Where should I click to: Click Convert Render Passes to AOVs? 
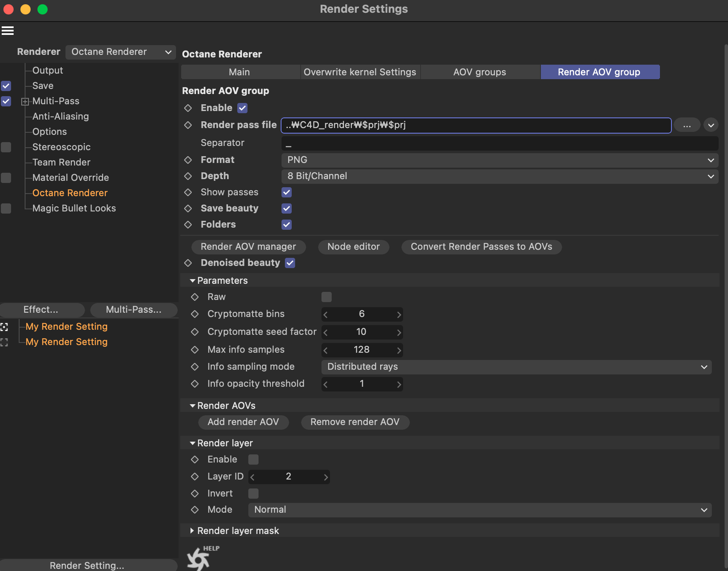tap(481, 247)
